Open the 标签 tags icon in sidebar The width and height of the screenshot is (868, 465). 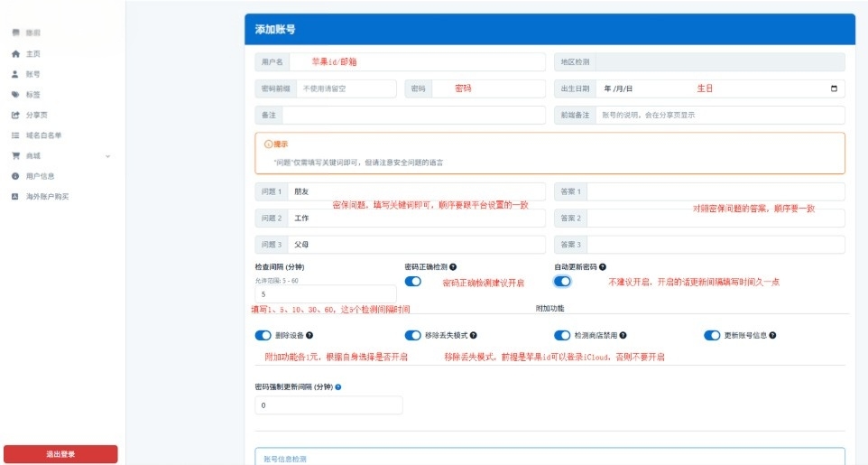tap(15, 95)
